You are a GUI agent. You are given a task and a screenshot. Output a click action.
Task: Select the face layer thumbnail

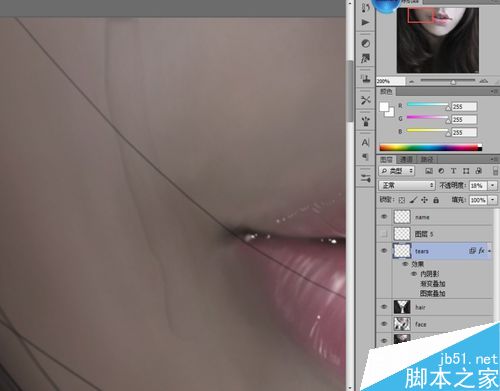point(402,324)
